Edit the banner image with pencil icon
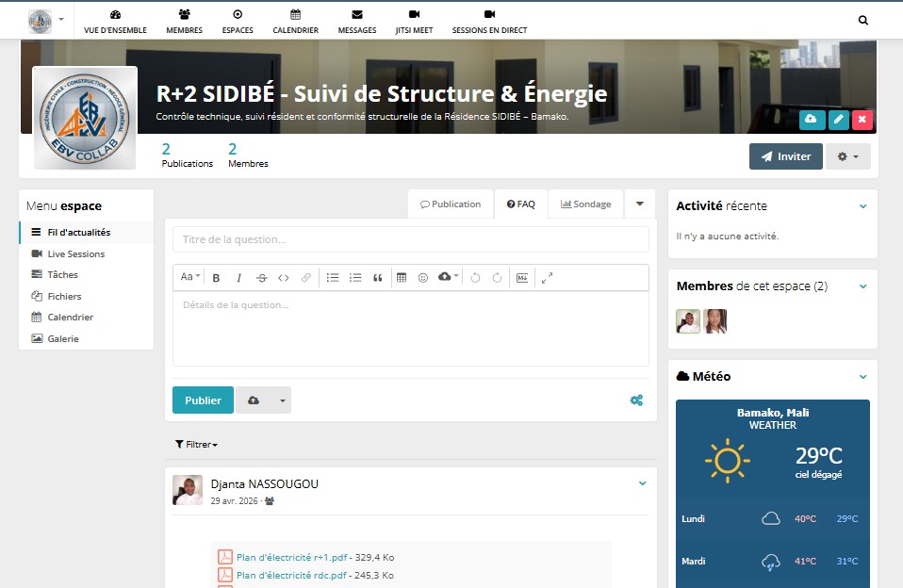The width and height of the screenshot is (903, 588). 839,120
